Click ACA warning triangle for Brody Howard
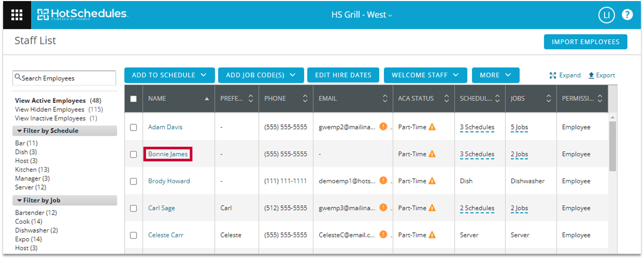This screenshot has width=644, height=259. coord(432,181)
